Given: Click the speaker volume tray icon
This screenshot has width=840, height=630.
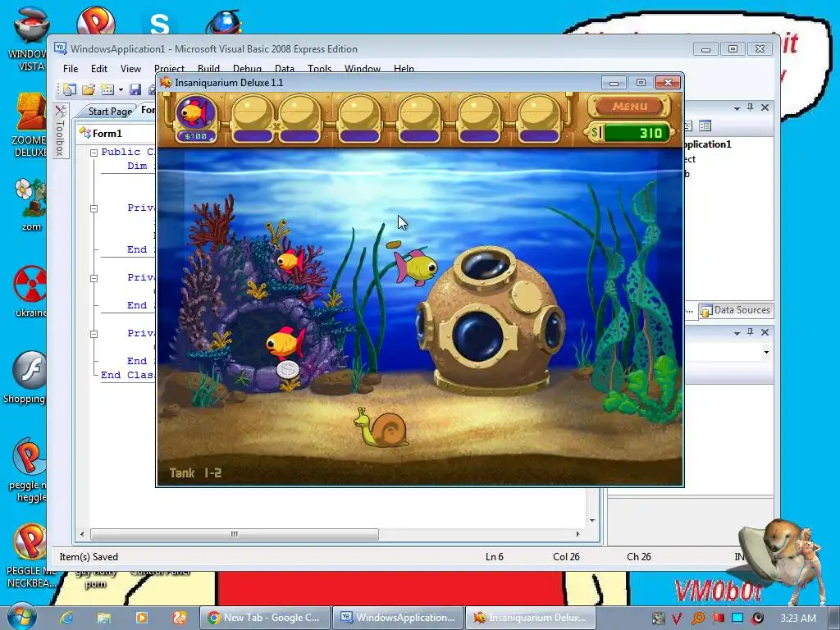Looking at the screenshot, I should [758, 619].
